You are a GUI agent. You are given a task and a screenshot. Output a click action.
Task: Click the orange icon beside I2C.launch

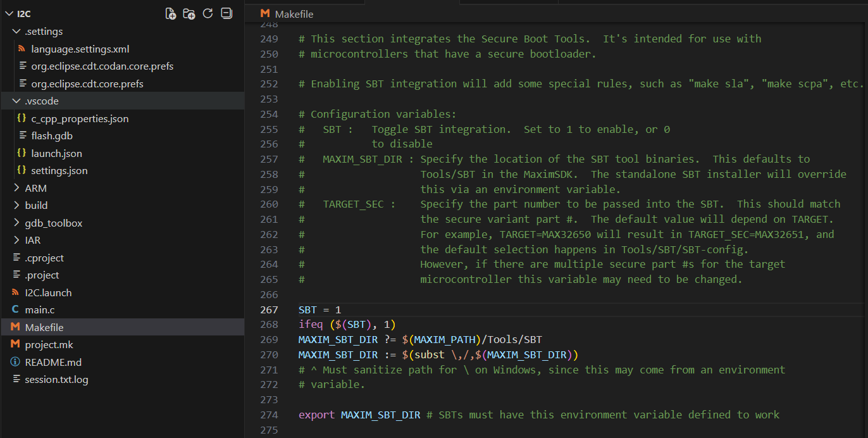(x=15, y=292)
